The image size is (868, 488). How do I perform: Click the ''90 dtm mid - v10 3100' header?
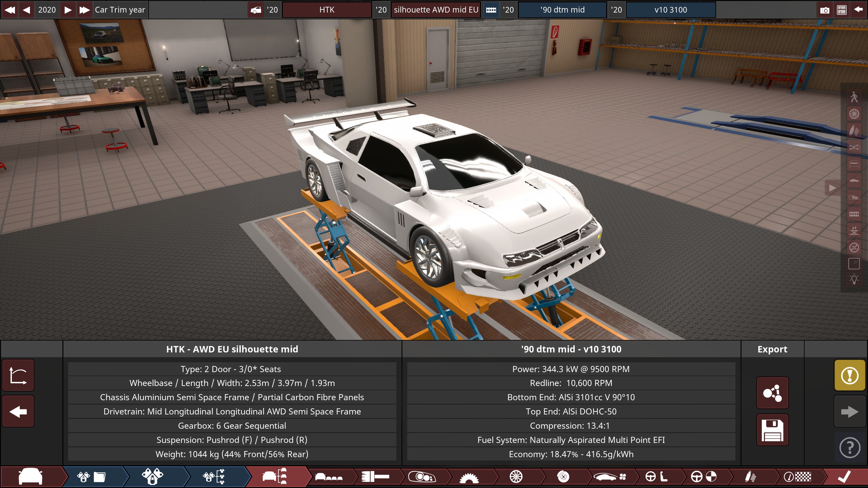click(571, 349)
